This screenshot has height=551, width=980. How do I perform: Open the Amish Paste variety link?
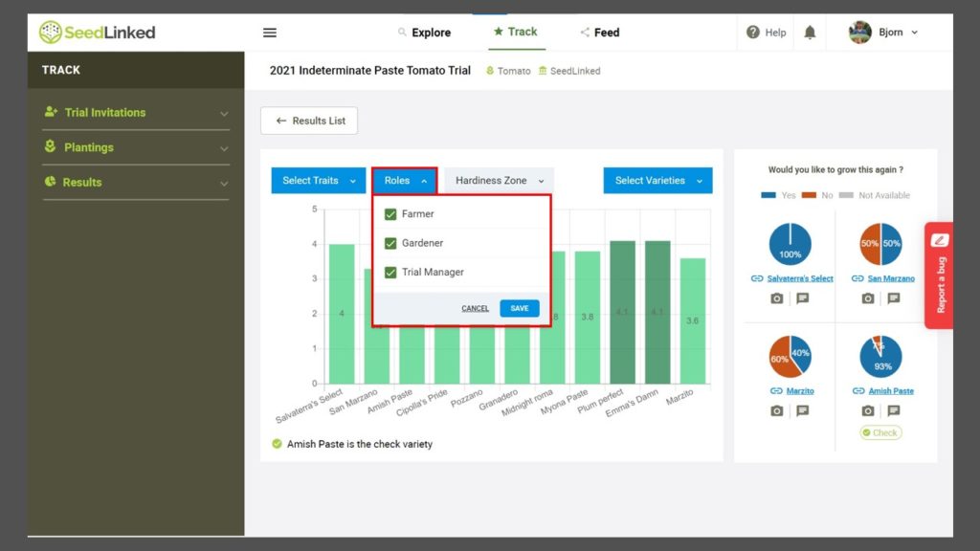click(891, 391)
